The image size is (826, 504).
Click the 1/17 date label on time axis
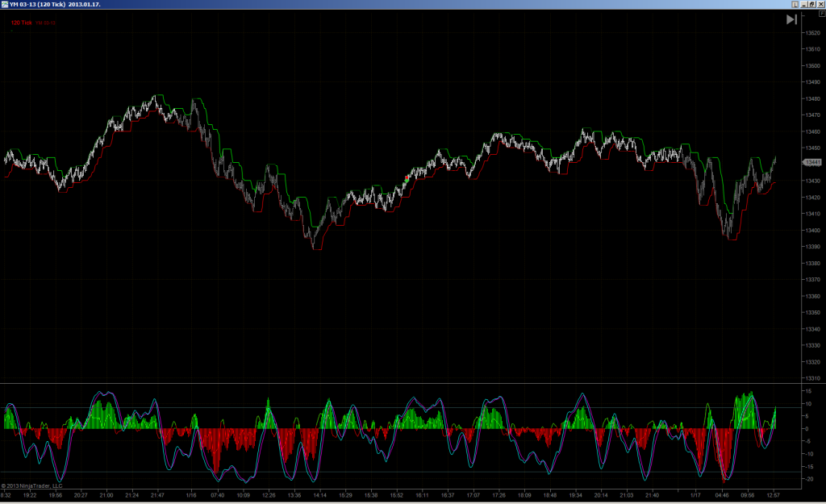(x=696, y=495)
